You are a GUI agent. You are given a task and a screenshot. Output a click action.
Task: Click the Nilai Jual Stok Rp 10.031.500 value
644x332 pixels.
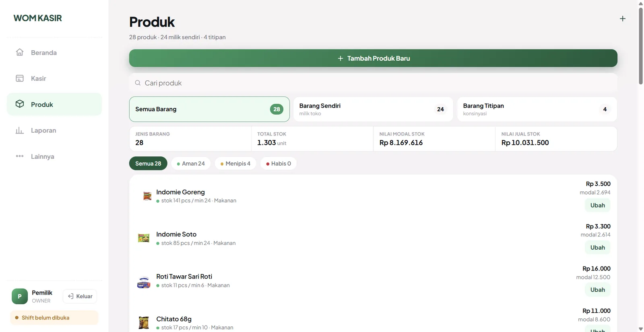click(525, 143)
